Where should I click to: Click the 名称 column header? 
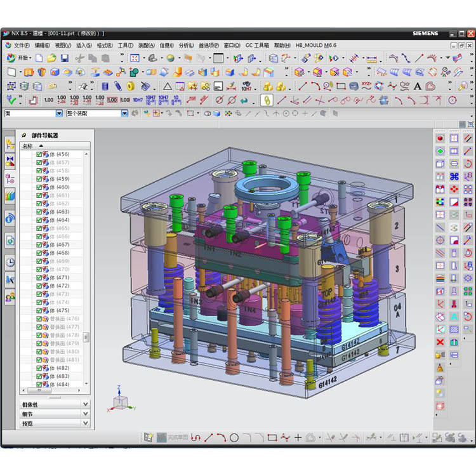click(28, 145)
